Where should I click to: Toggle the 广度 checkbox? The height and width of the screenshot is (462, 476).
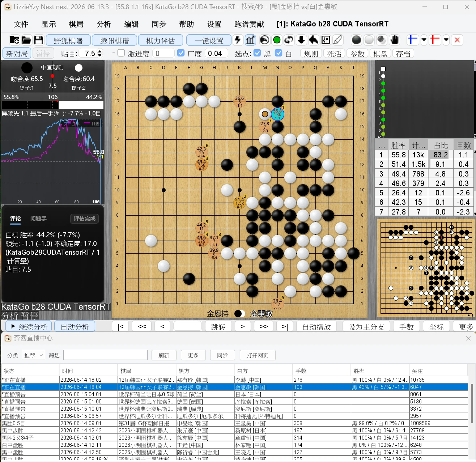181,53
